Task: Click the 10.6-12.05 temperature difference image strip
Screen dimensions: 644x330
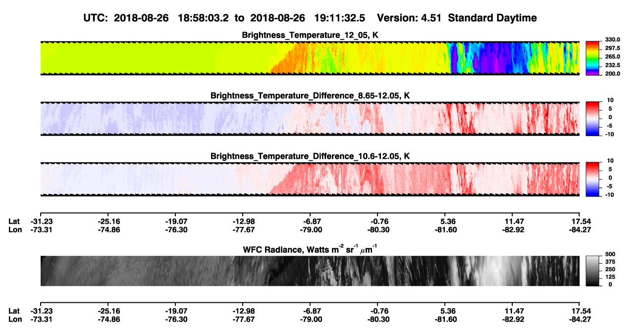Action: pyautogui.click(x=310, y=179)
